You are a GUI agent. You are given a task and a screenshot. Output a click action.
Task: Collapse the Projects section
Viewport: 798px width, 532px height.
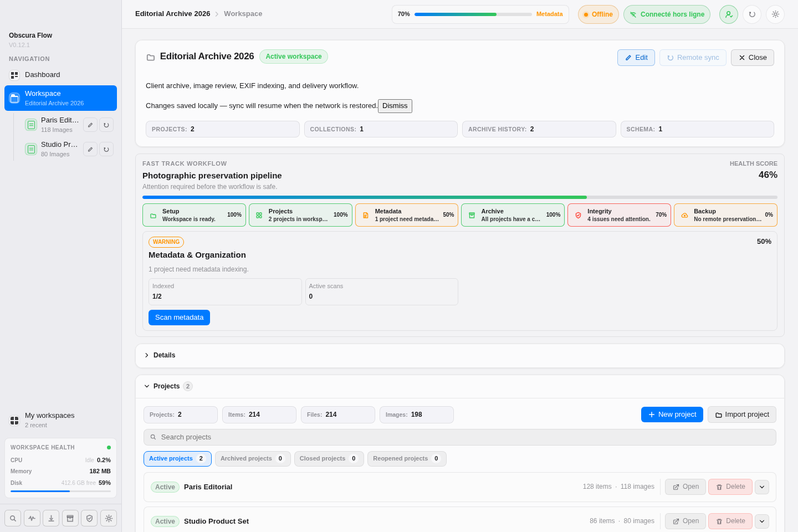(460, 387)
